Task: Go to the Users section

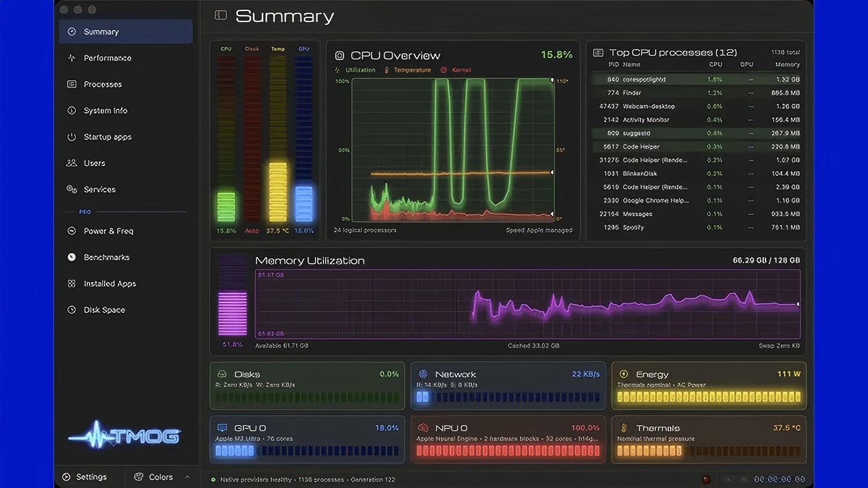Action: pyautogui.click(x=126, y=163)
